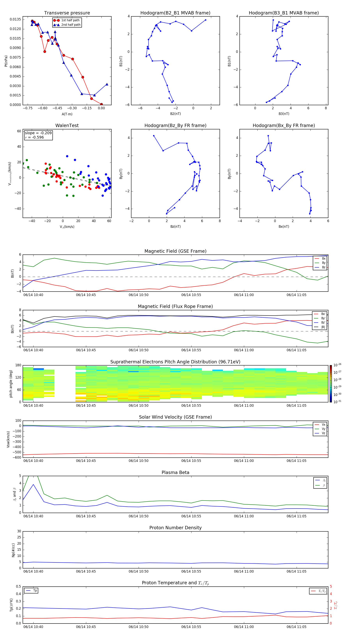351x644 pixels.
Task: Click the 'B2(nT)' axis label
Action: tap(175, 114)
